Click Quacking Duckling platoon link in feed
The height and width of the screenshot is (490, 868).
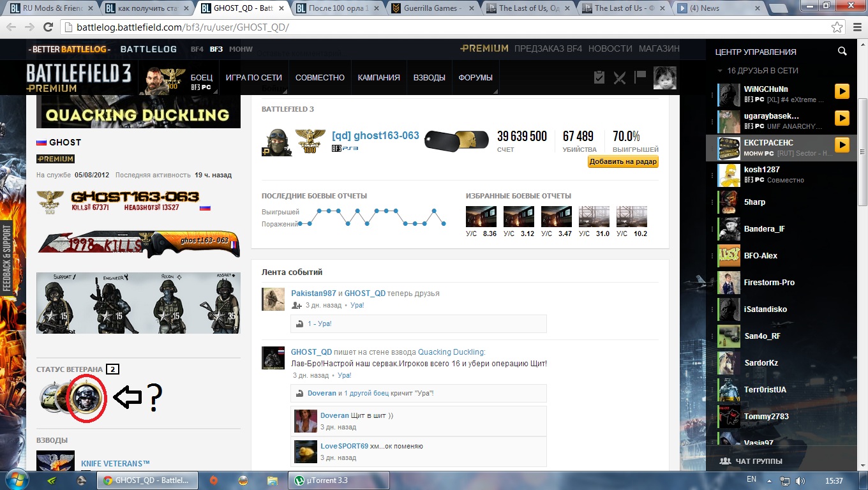[451, 352]
